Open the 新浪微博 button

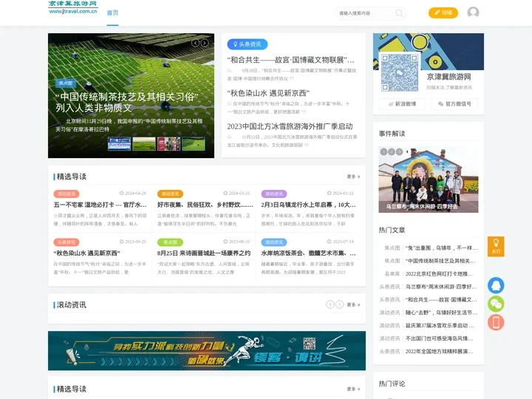(x=402, y=104)
